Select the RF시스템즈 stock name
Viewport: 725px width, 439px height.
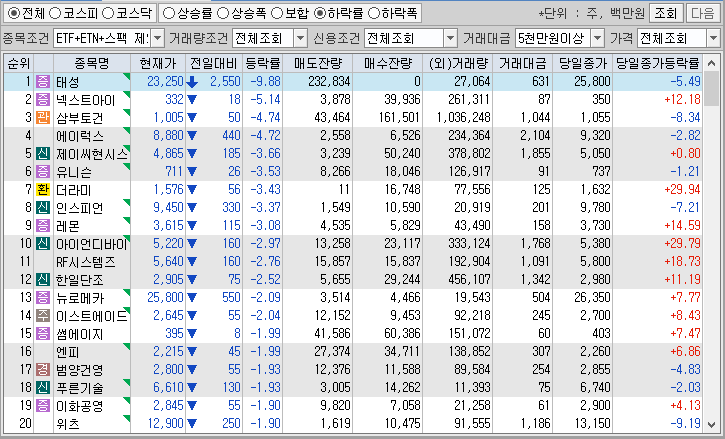coord(86,262)
